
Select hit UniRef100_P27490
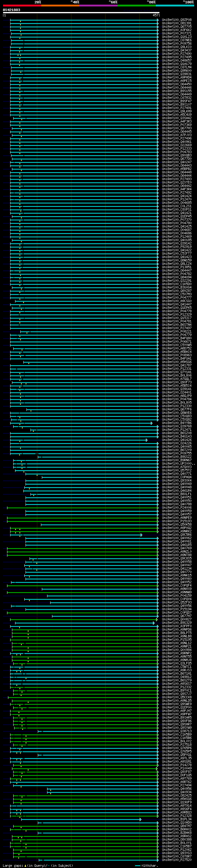(176, 54)
